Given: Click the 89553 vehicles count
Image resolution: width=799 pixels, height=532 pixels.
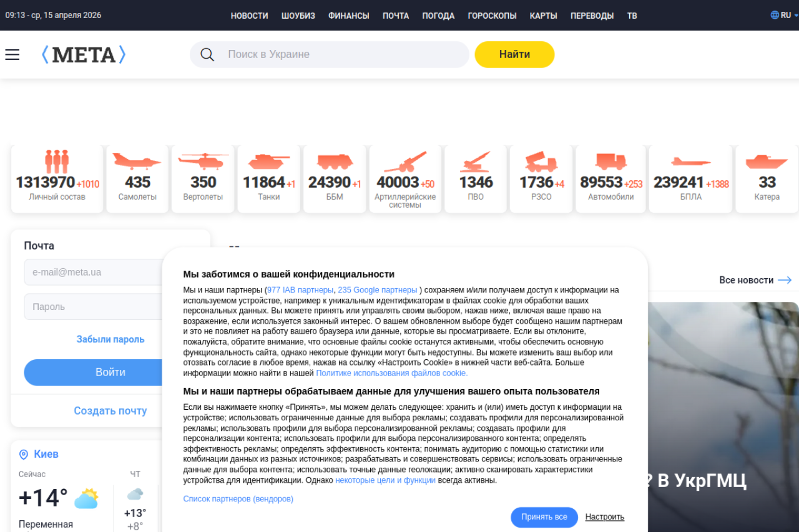Looking at the screenshot, I should click(602, 182).
